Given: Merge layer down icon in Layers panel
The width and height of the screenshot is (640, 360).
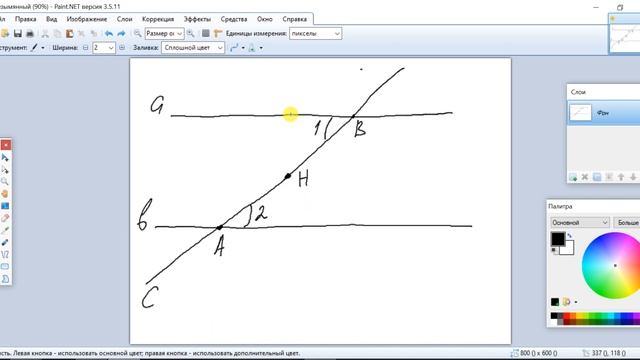Looking at the screenshot, I should pos(609,177).
